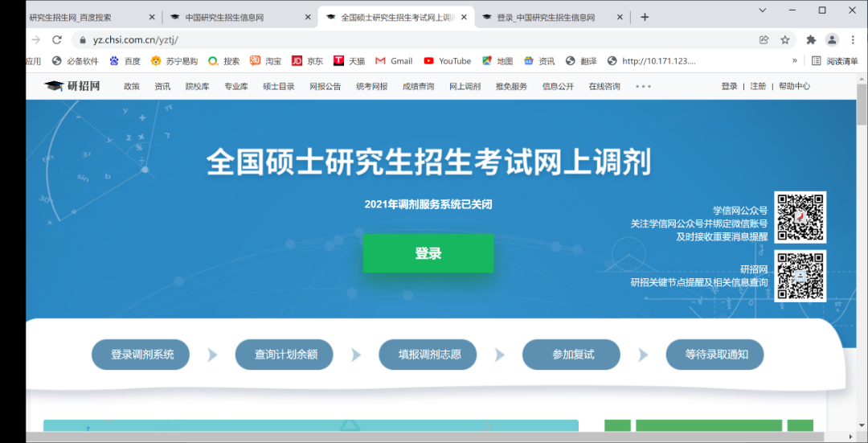This screenshot has width=868, height=443.
Task: Open the YouTube bookmark
Action: 447,61
